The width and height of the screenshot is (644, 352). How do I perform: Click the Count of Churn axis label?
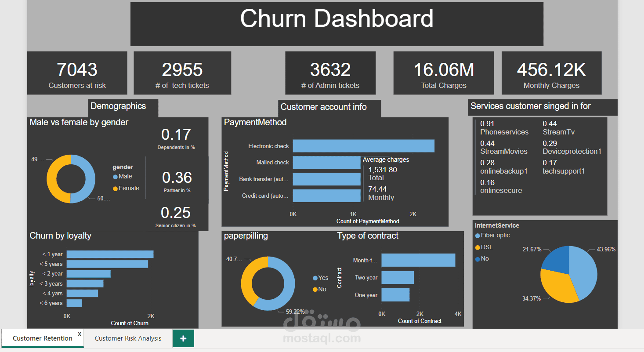coord(130,323)
